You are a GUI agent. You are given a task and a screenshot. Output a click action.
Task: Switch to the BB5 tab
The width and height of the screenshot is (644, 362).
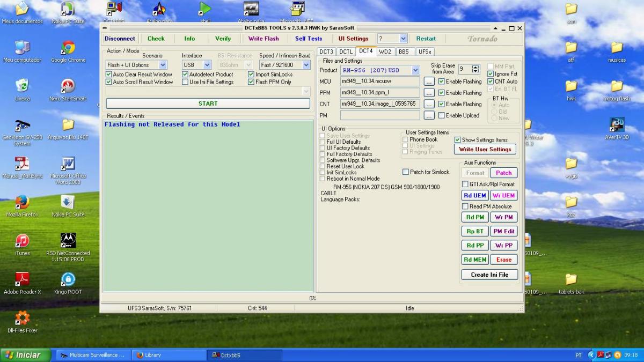click(x=404, y=52)
